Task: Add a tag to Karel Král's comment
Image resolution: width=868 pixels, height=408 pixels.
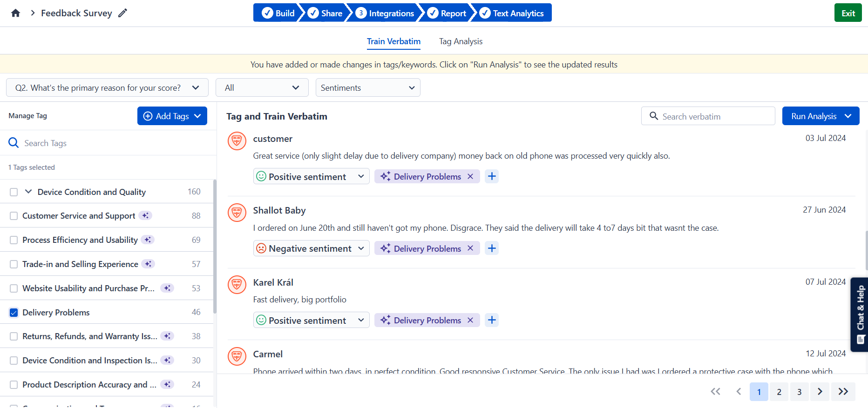Action: [x=492, y=320]
